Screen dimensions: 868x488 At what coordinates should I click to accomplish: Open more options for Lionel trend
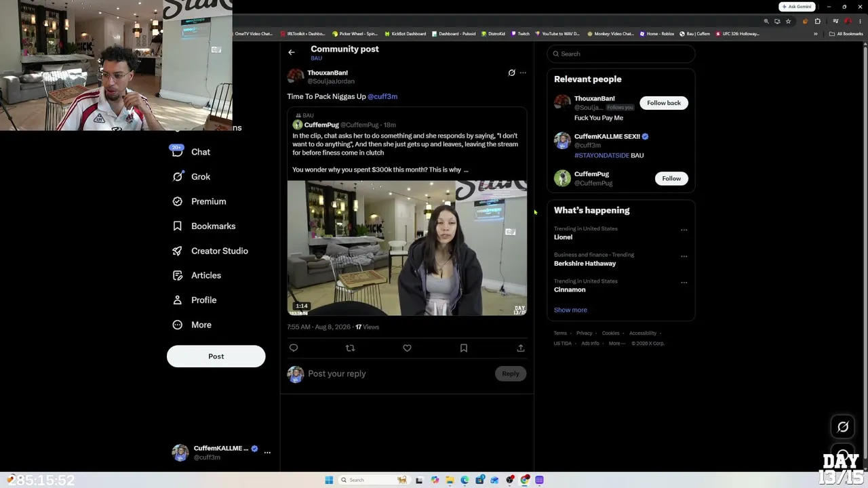(x=684, y=230)
